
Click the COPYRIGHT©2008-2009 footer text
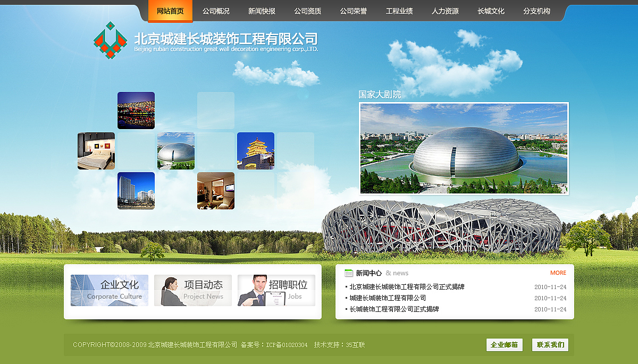point(110,345)
